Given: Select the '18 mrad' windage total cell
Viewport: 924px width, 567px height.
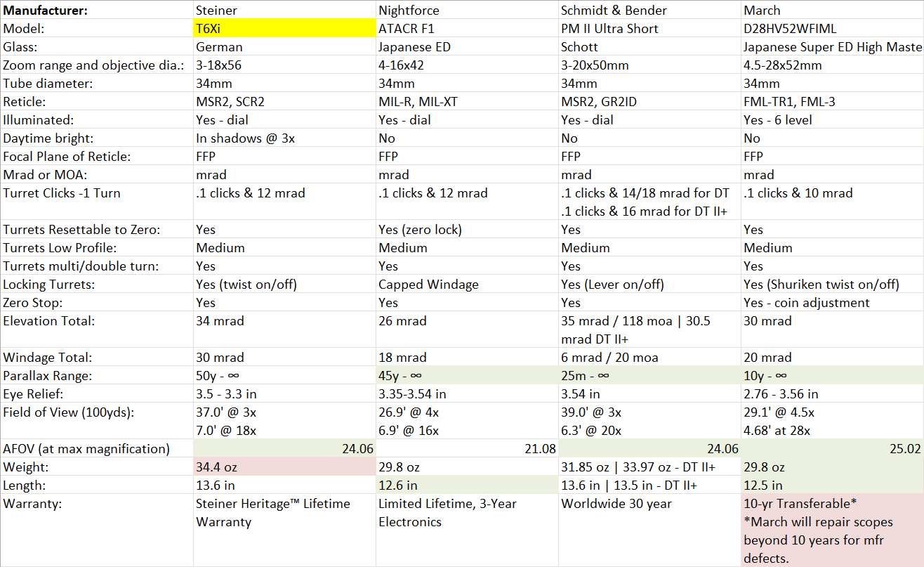Looking at the screenshot, I should (x=468, y=358).
